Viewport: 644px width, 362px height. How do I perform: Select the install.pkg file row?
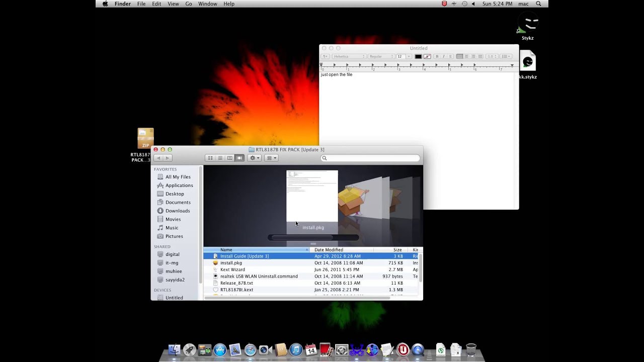[x=311, y=263]
